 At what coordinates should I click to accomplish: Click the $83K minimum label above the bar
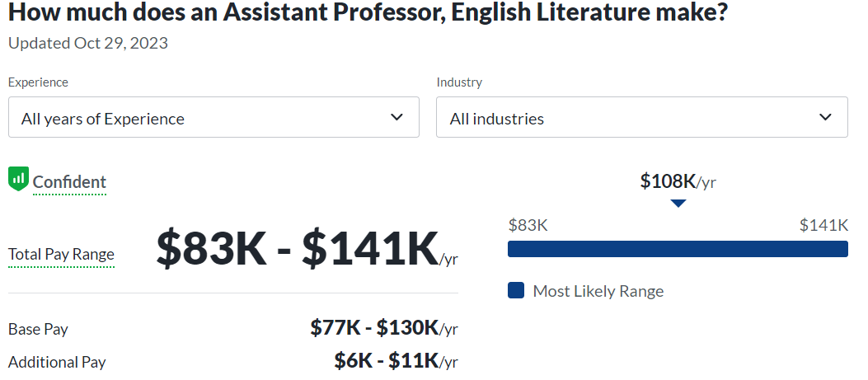528,226
